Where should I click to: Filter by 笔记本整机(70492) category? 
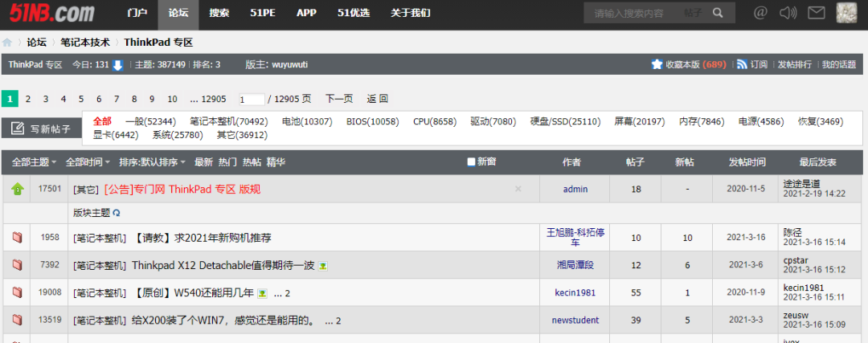click(228, 122)
